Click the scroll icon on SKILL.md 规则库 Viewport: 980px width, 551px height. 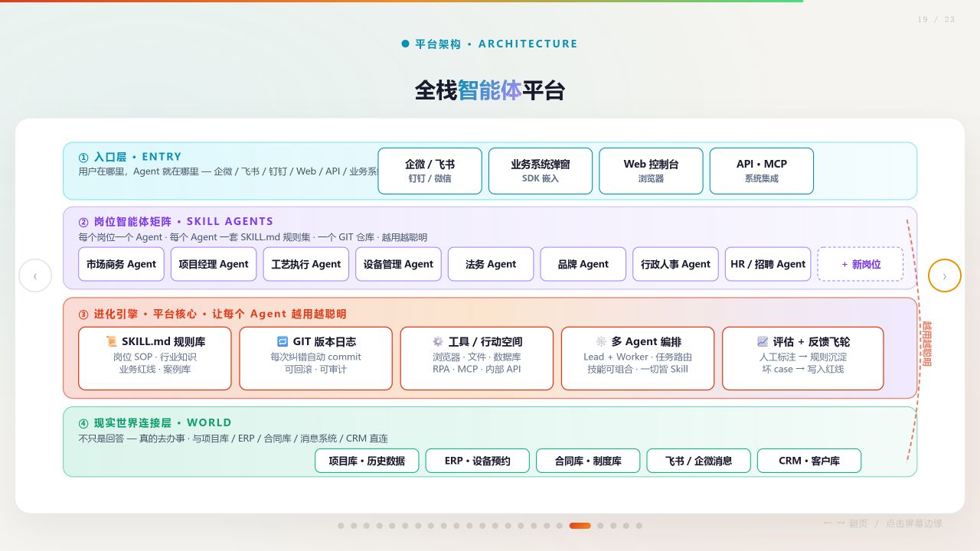coord(112,341)
